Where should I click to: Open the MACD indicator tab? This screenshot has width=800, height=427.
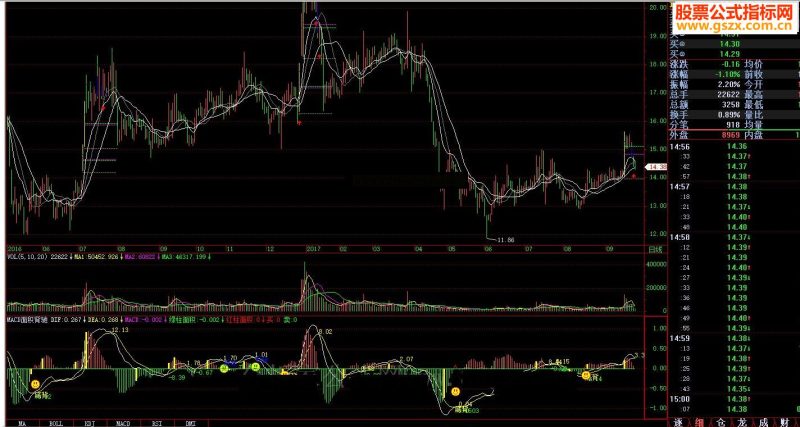point(124,423)
